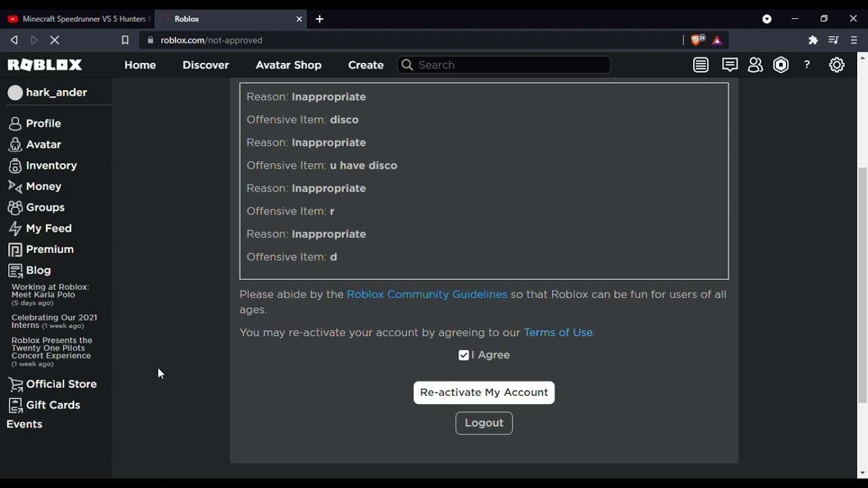The height and width of the screenshot is (488, 868).
Task: Open Brave Shields lion icon
Action: coord(697,41)
